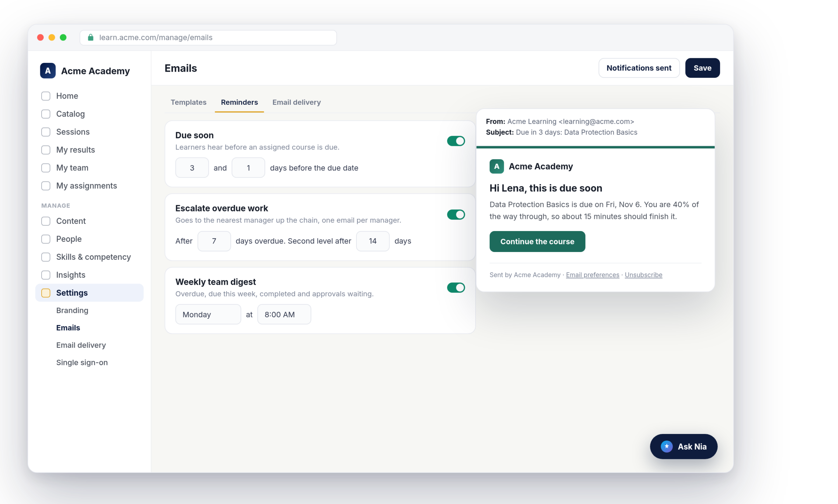The width and height of the screenshot is (838, 504).
Task: Switch off the Weekly team digest toggle
Action: pos(456,288)
